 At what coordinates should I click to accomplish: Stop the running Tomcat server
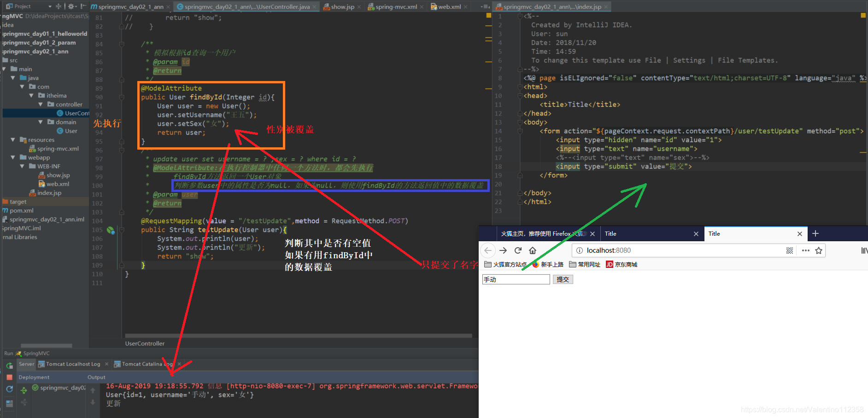coord(9,377)
